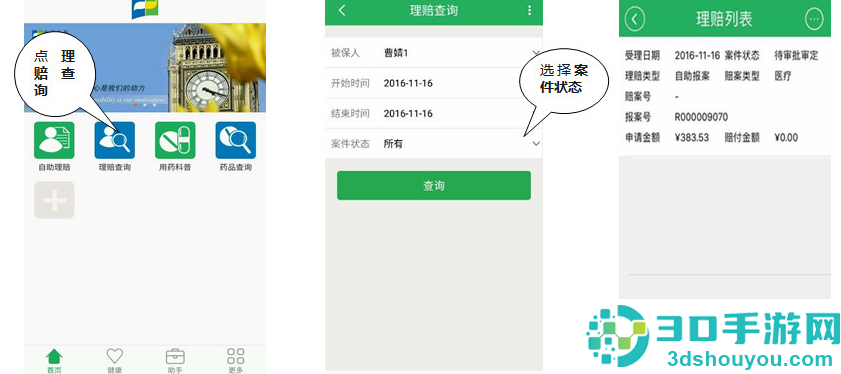Viewport: 841px width, 374px height.
Task: Set 结束时间 end date field
Action: point(433,114)
